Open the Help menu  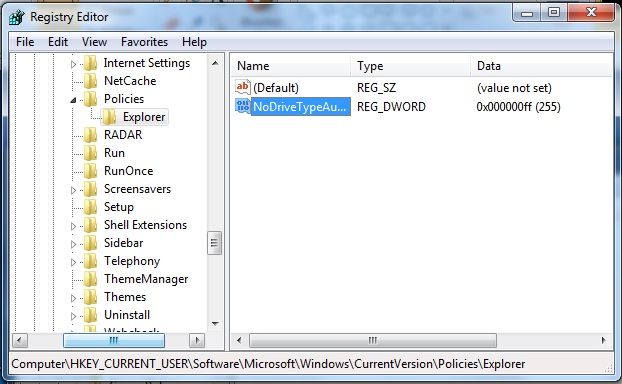coord(194,42)
